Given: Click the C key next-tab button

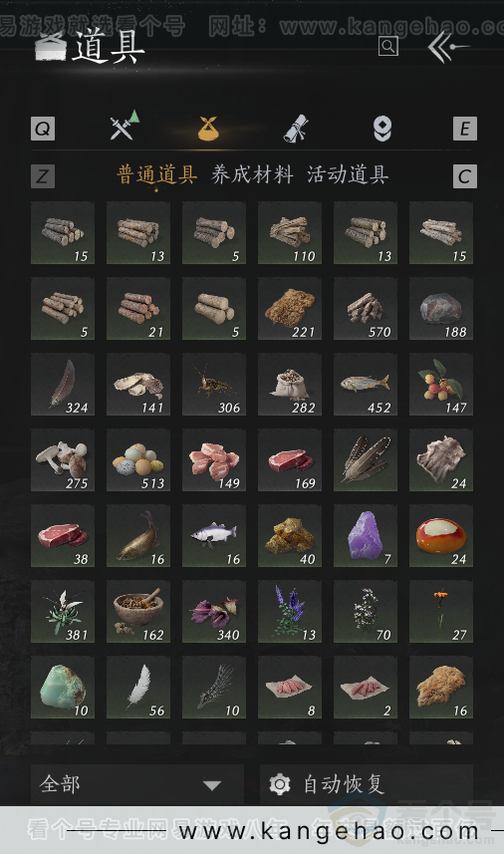Looking at the screenshot, I should coord(465,176).
